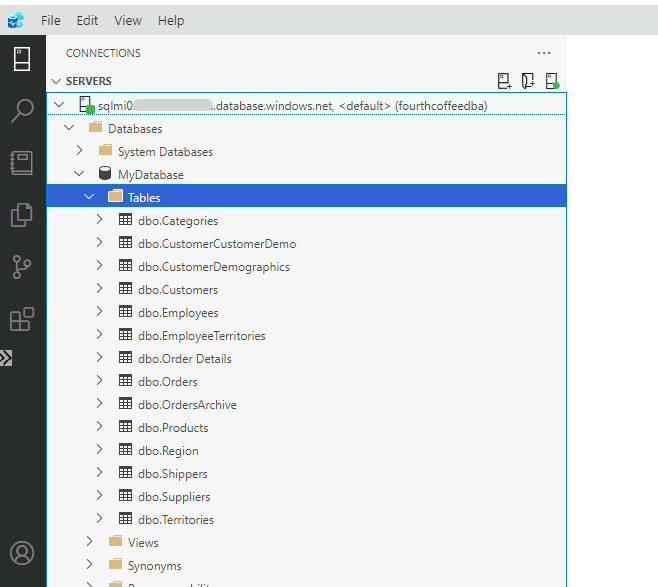Viewport: 658px width, 587px height.
Task: Click the New Connection icon
Action: pyautogui.click(x=504, y=81)
